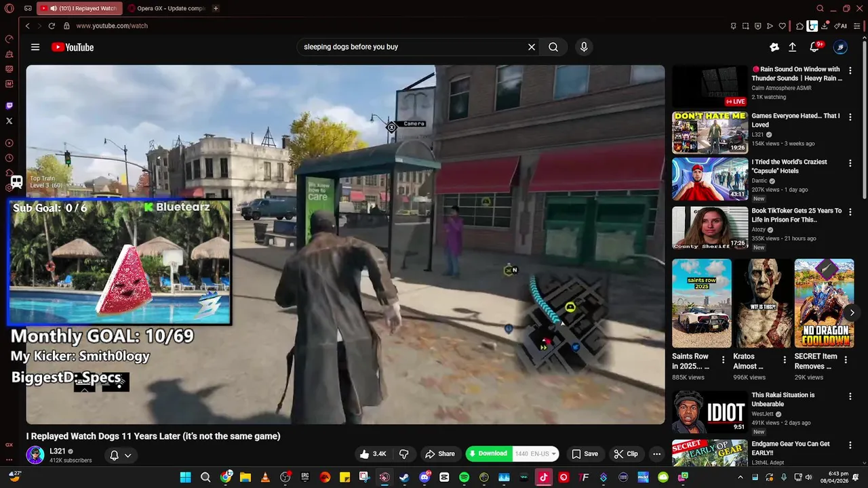The height and width of the screenshot is (488, 868).
Task: Open the YouTube account avatar menu
Action: coord(840,47)
